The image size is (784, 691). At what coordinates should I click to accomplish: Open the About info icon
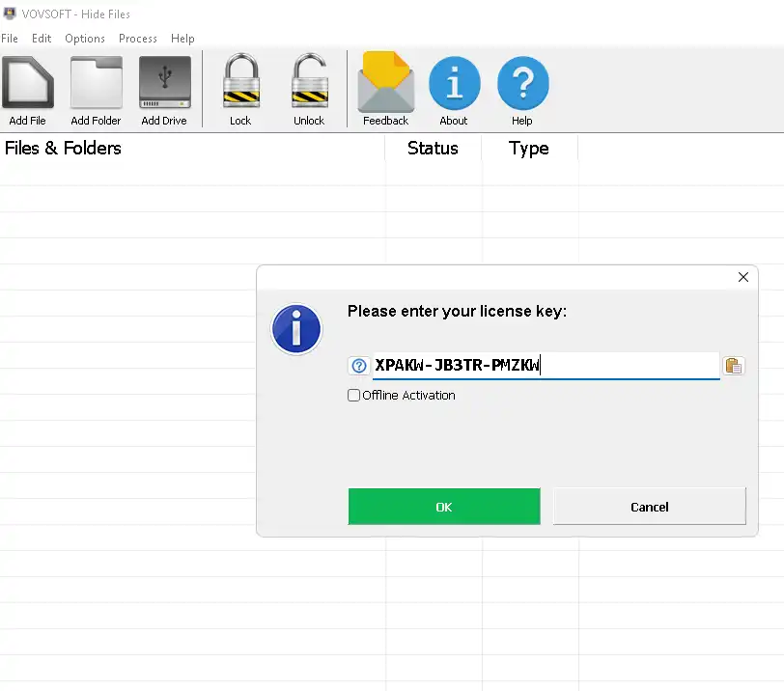454,84
